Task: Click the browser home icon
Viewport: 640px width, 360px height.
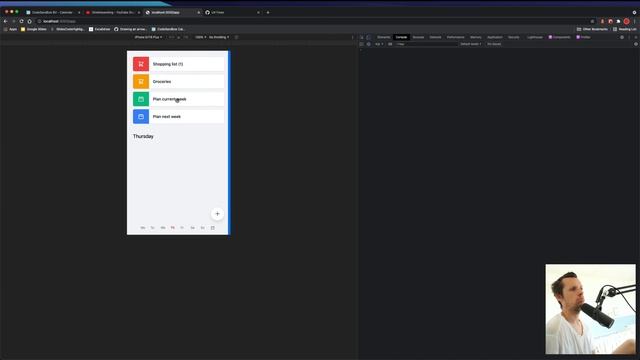Action: (29, 21)
